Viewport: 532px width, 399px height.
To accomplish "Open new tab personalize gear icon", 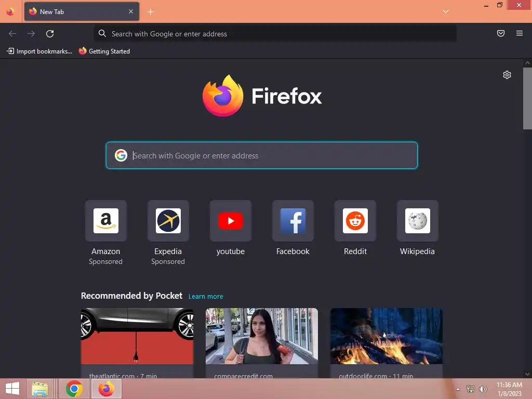I will tap(507, 75).
